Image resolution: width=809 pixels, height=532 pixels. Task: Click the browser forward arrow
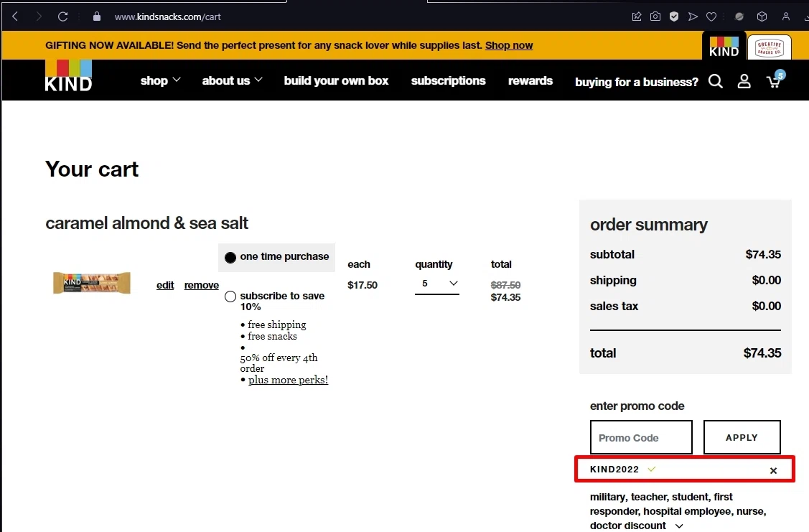[39, 17]
